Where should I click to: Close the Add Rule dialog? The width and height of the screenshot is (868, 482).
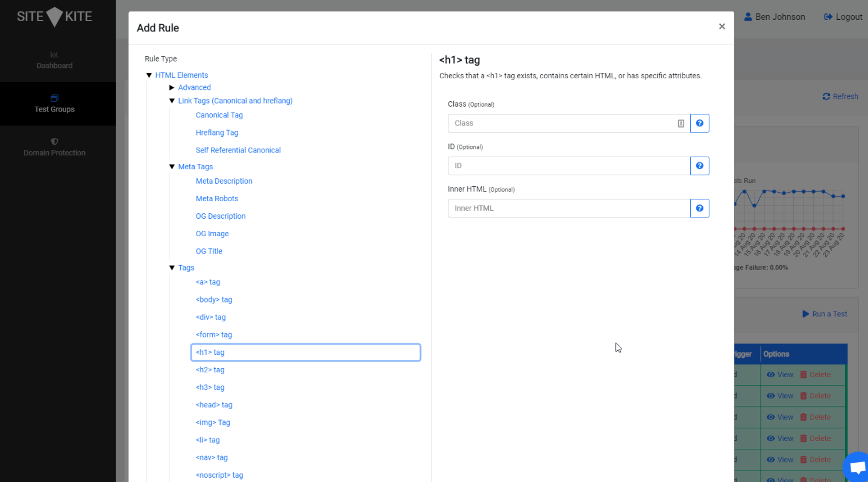[x=722, y=27]
